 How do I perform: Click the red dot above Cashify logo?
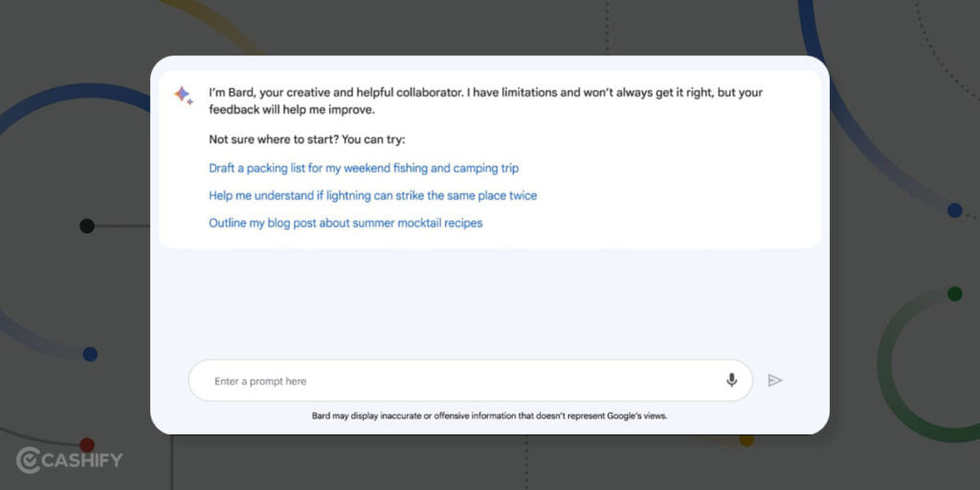click(87, 445)
